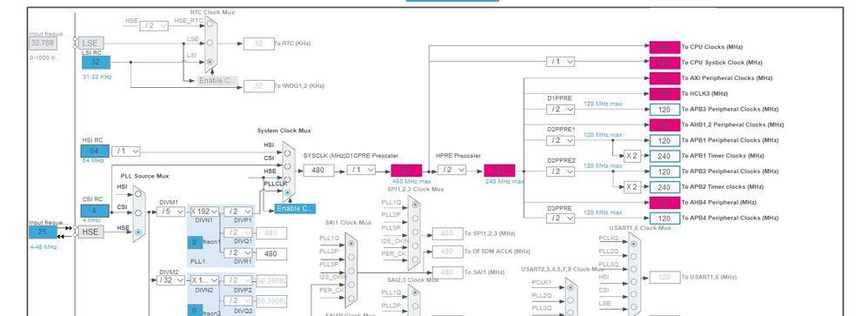Click the HSE oscillator block
The width and height of the screenshot is (868, 316).
(90, 232)
